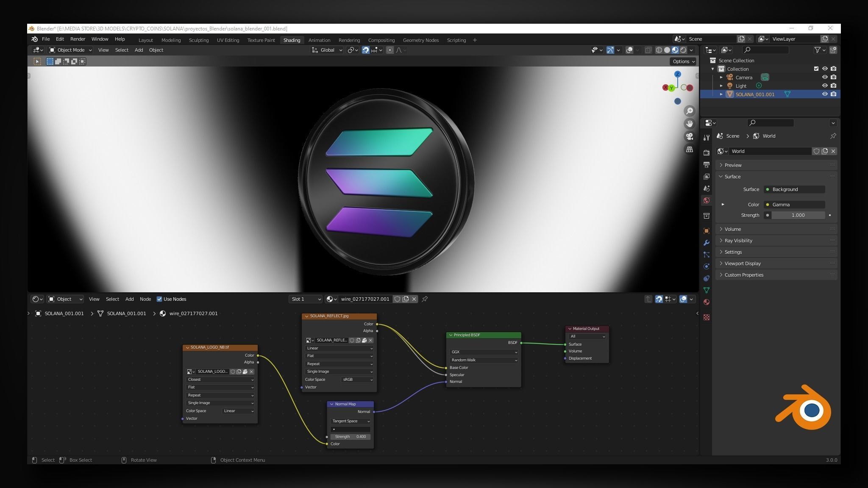
Task: Switch to the UV Editing workspace tab
Action: (228, 40)
